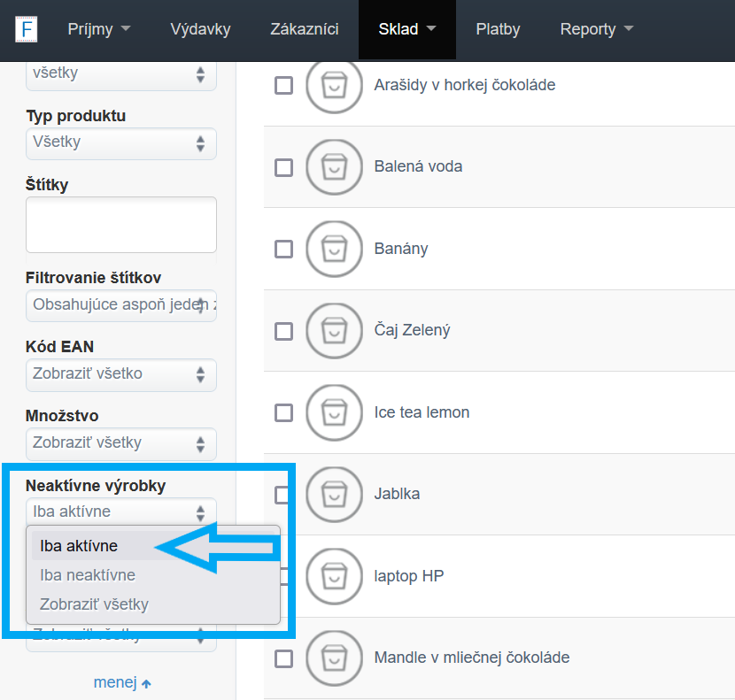Viewport: 735px width, 700px height.
Task: Tick the checkbox for Balená voda
Action: point(283,167)
